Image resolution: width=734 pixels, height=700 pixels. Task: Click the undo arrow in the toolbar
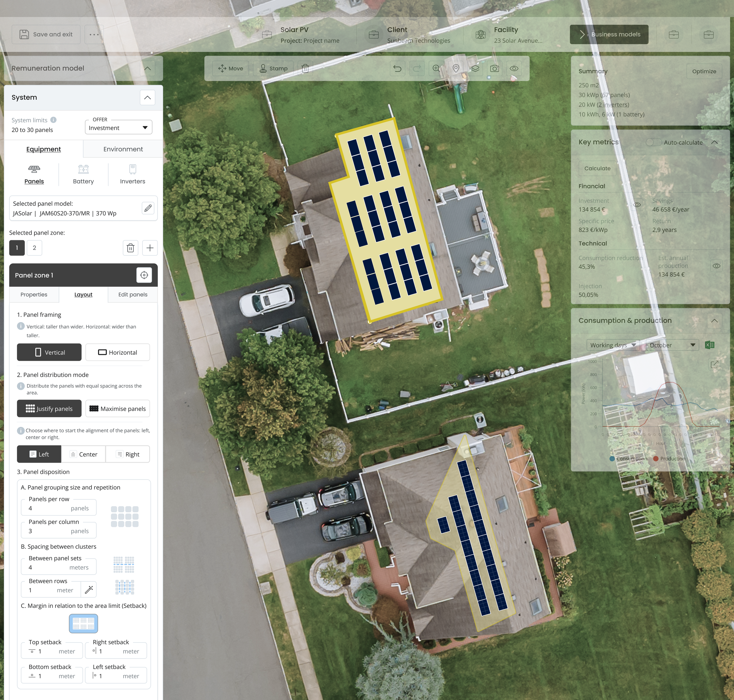pyautogui.click(x=397, y=69)
